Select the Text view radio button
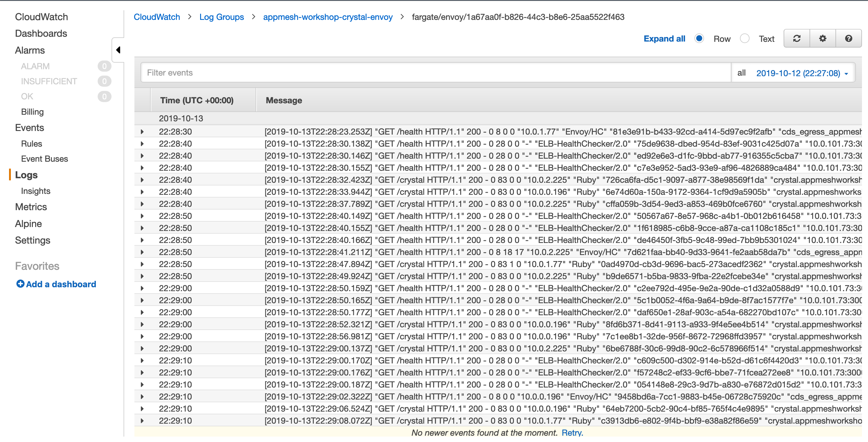Image resolution: width=868 pixels, height=442 pixels. click(745, 39)
